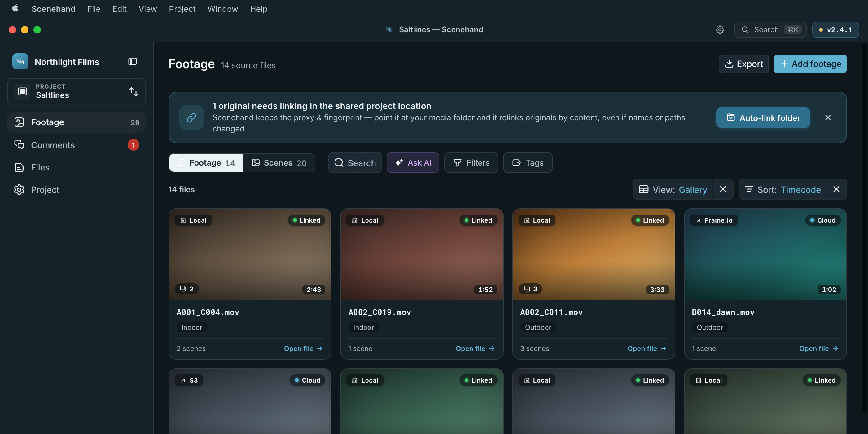Open the Apple menu

(x=15, y=8)
